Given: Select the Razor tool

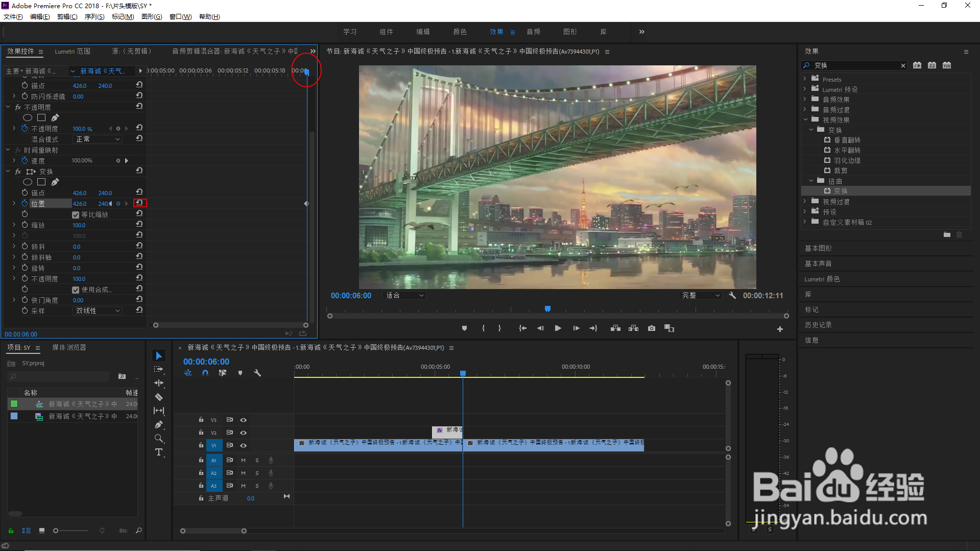Looking at the screenshot, I should (159, 397).
